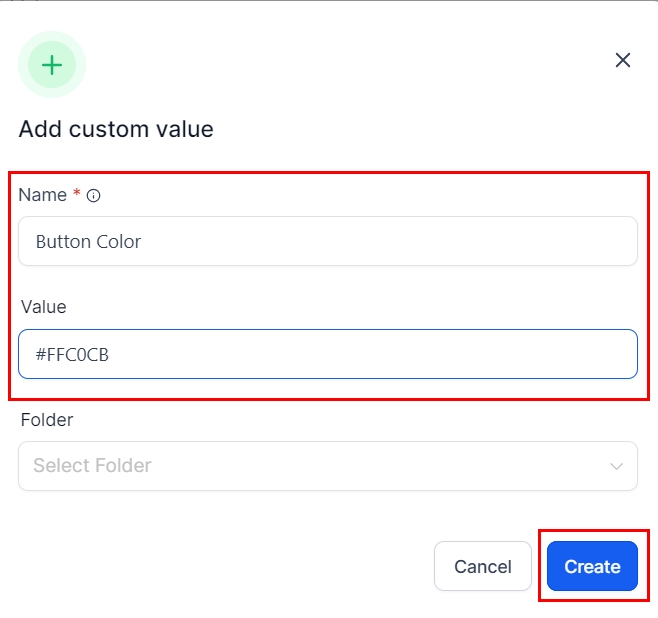Click the Name field label
Screen dimensions: 658x618
coord(42,195)
